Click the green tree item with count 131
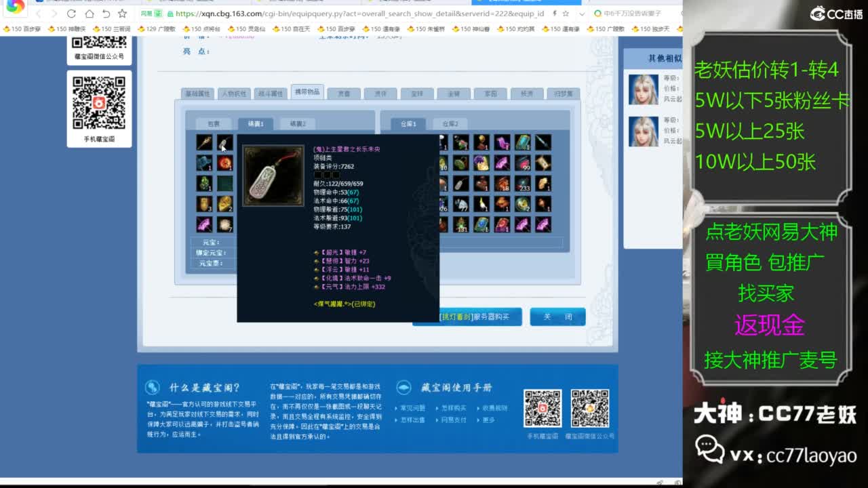Viewport: 868px width, 488px height. 461,224
